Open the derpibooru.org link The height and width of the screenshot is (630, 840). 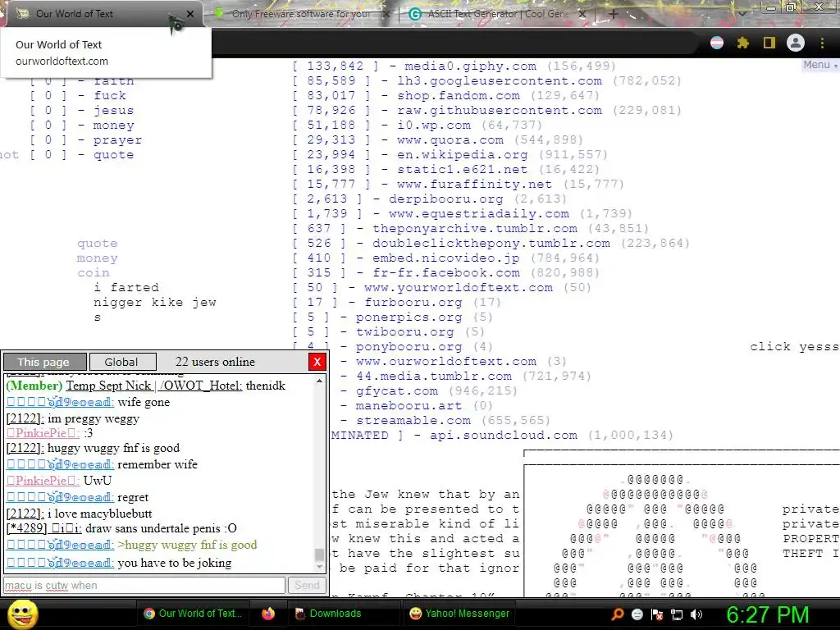[445, 199]
